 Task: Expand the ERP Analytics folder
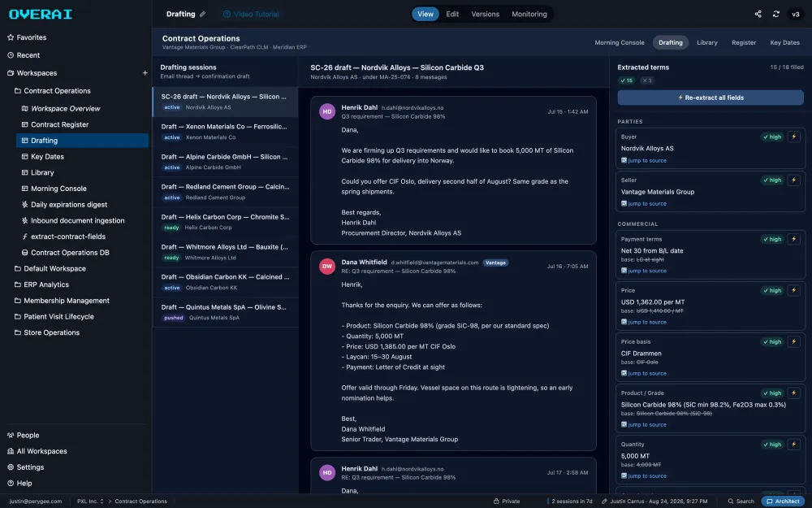click(41, 284)
